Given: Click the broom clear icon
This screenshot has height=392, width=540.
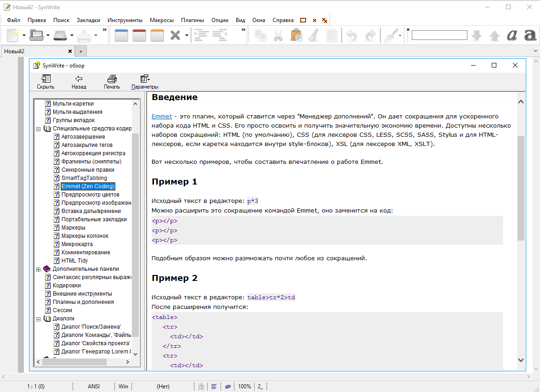Looking at the screenshot, I should 314,35.
